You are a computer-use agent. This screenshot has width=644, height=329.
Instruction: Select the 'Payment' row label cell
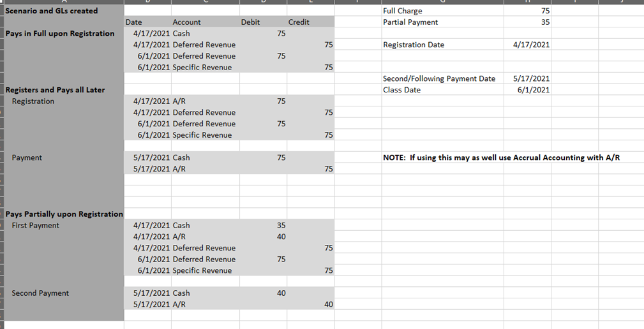tap(64, 157)
